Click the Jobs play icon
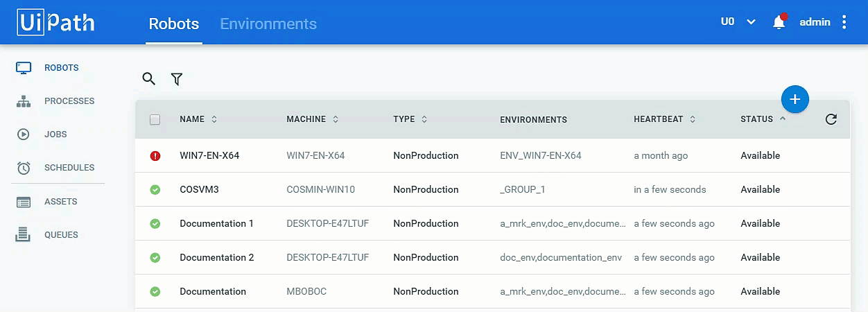 click(24, 135)
